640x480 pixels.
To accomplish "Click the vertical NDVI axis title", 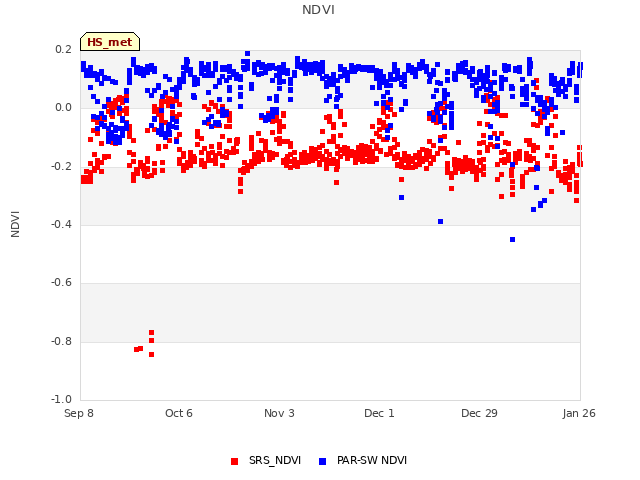I will coord(15,224).
